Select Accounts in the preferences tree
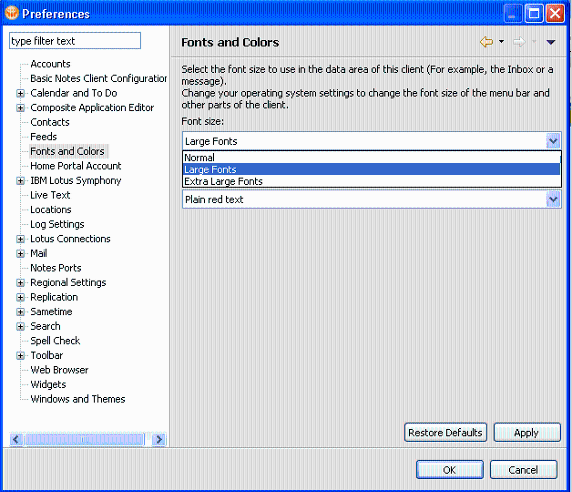 pyautogui.click(x=50, y=64)
